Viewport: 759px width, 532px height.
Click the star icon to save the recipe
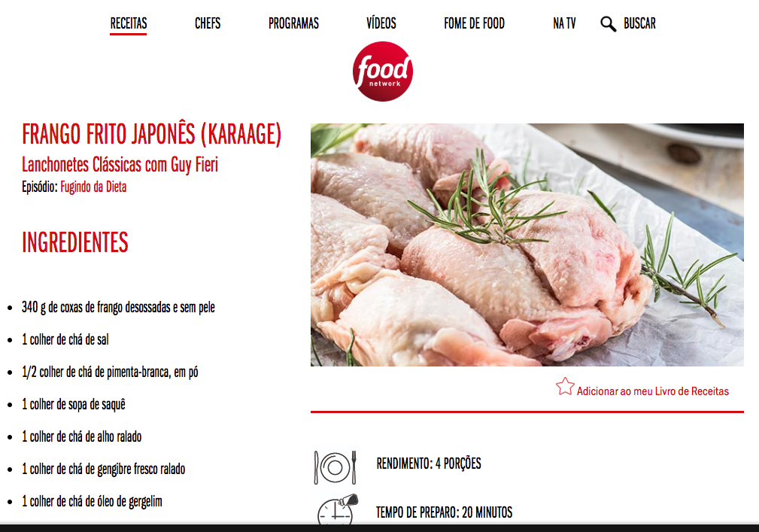[564, 386]
